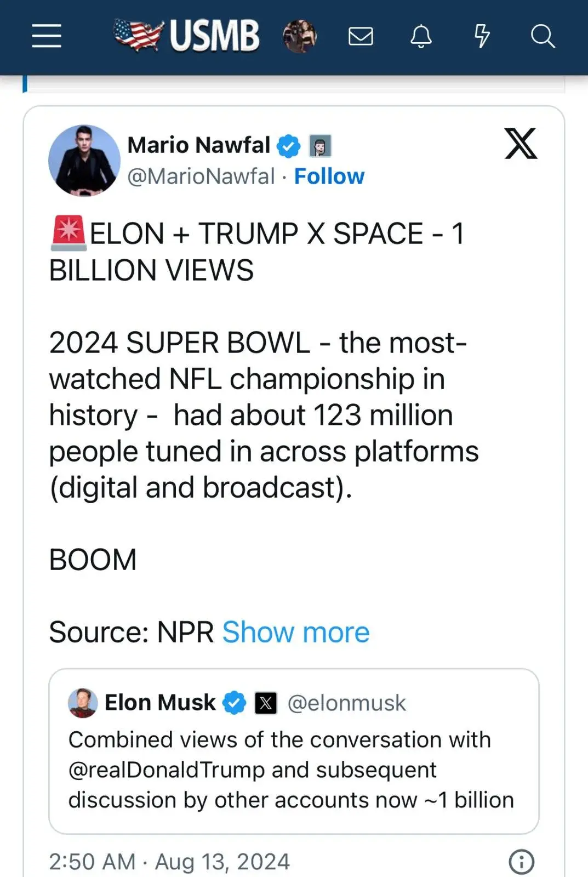Open the hamburger navigation menu

[47, 36]
